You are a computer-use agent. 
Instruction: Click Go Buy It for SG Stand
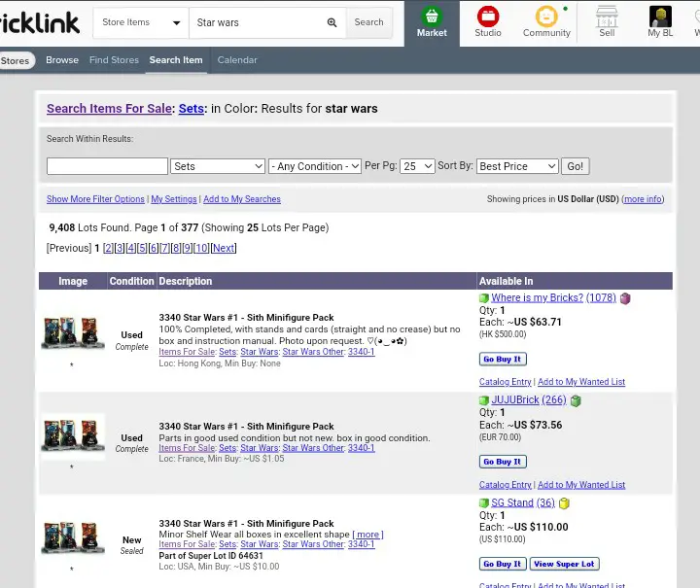tap(503, 564)
